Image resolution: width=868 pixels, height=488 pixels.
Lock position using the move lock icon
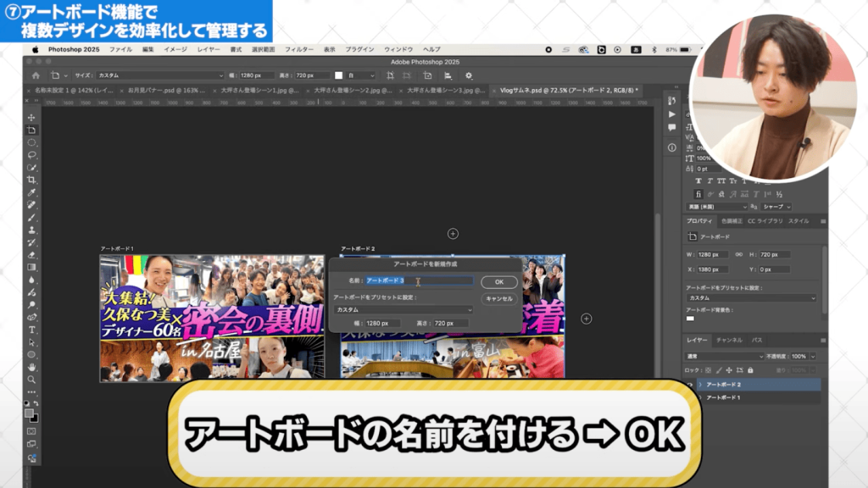click(x=729, y=370)
